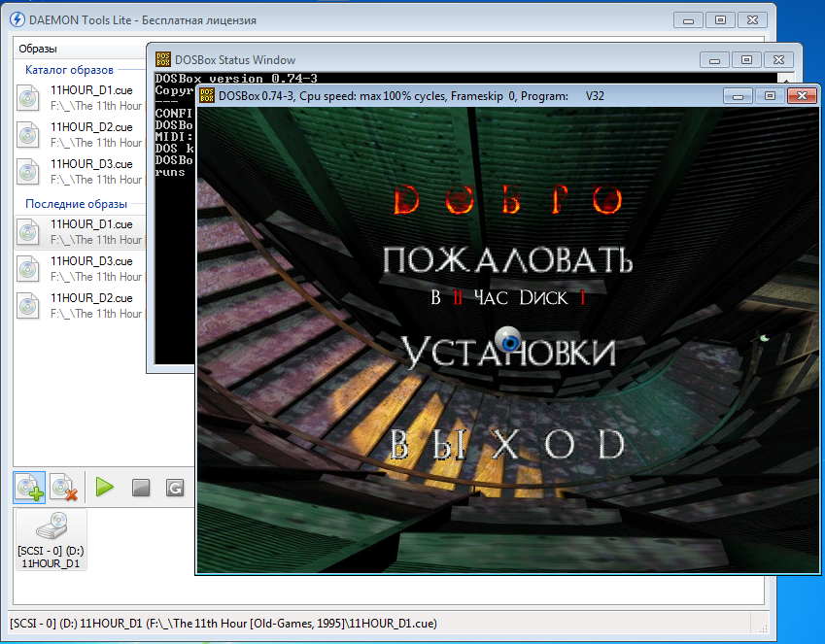Click the DOSBox Status Window title icon
The width and height of the screenshot is (825, 644).
pos(163,59)
